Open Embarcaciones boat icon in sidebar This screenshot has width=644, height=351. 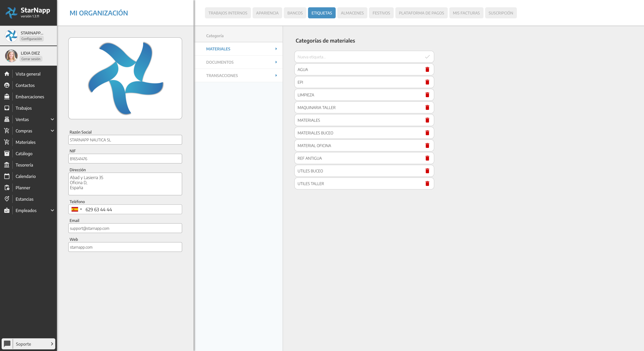pos(7,97)
